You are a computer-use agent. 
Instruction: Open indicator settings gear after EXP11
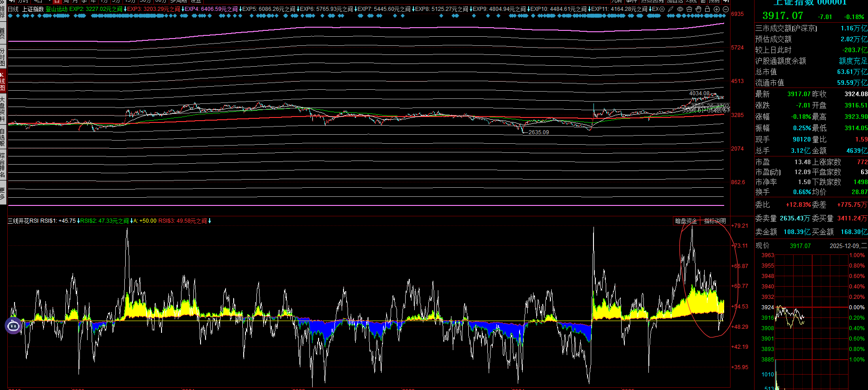[x=662, y=9]
